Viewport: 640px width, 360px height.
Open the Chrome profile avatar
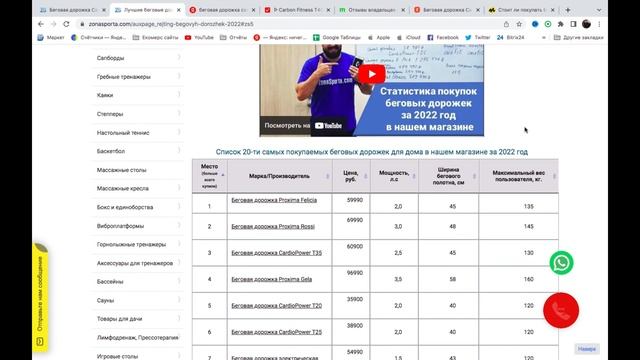(x=587, y=24)
